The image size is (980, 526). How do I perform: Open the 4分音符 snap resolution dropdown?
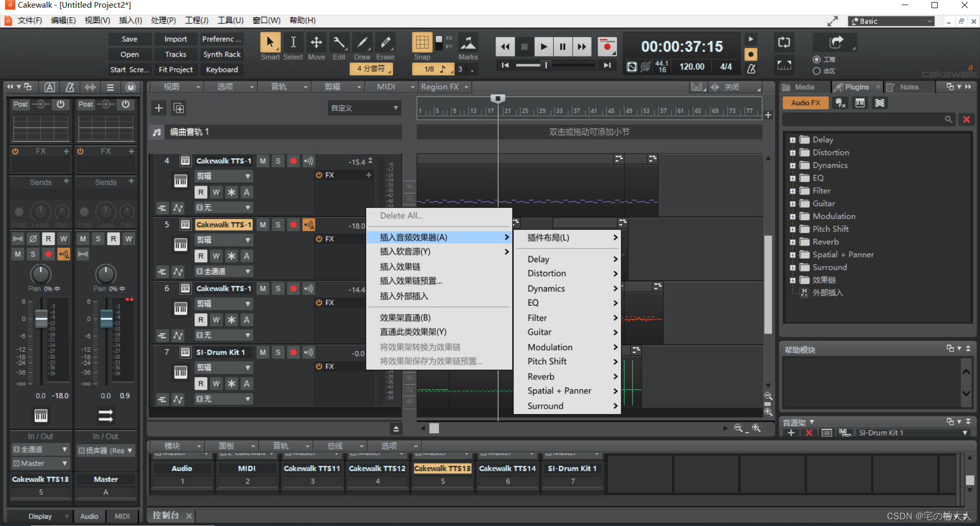click(371, 69)
